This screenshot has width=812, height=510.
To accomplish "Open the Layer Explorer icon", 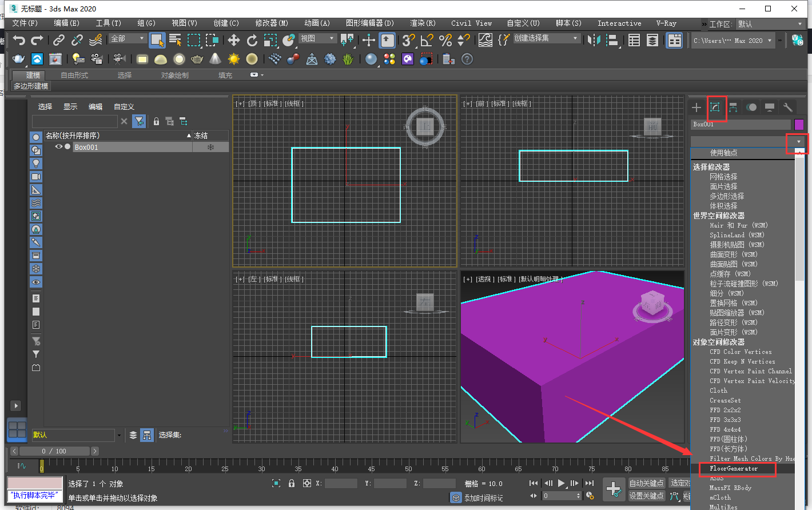I will pyautogui.click(x=652, y=40).
